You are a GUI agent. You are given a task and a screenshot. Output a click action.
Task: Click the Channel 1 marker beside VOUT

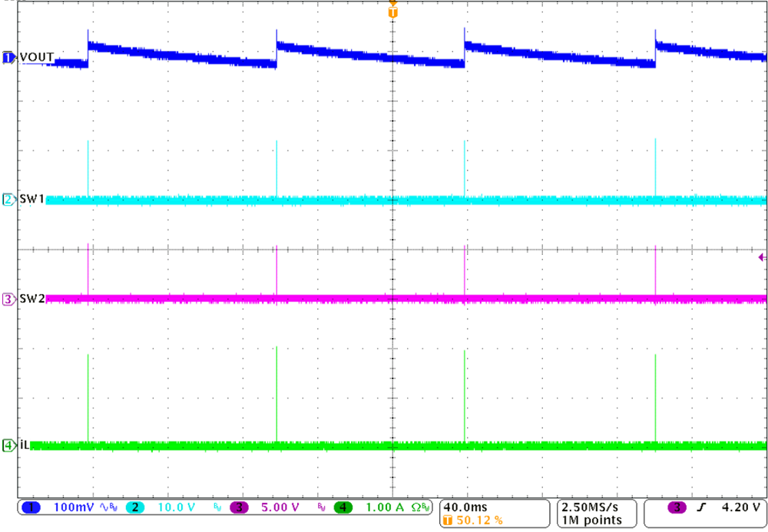7,57
